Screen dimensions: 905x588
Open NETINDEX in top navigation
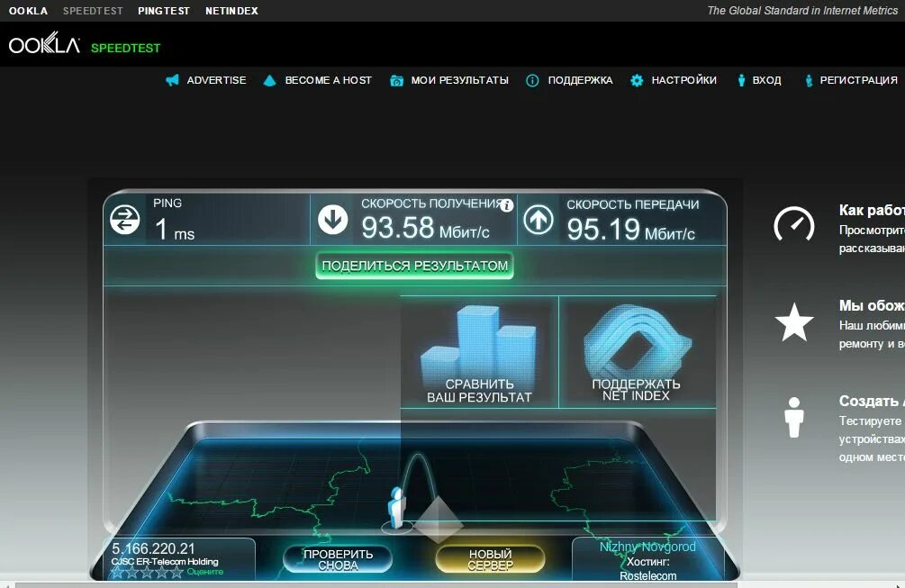[231, 11]
